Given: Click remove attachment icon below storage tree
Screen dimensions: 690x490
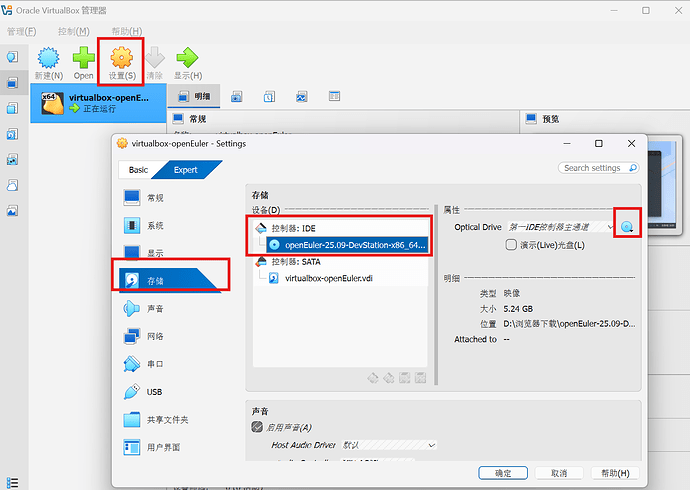Looking at the screenshot, I should pyautogui.click(x=420, y=378).
